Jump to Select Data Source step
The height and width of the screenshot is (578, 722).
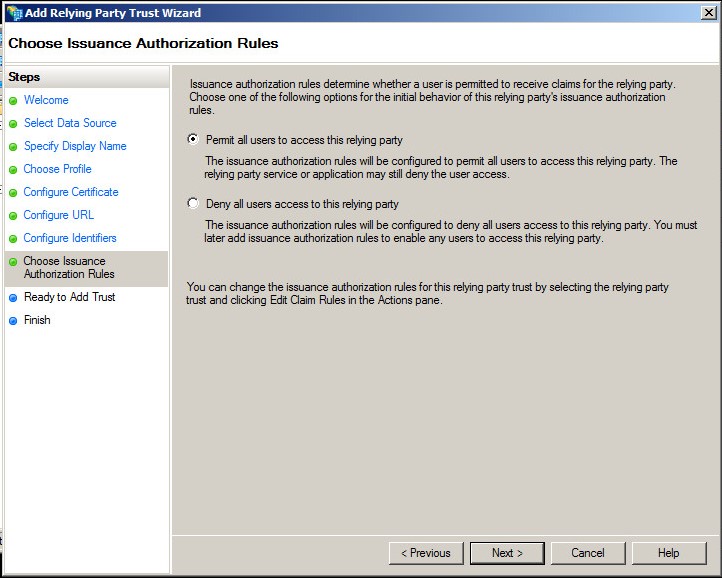pos(70,123)
